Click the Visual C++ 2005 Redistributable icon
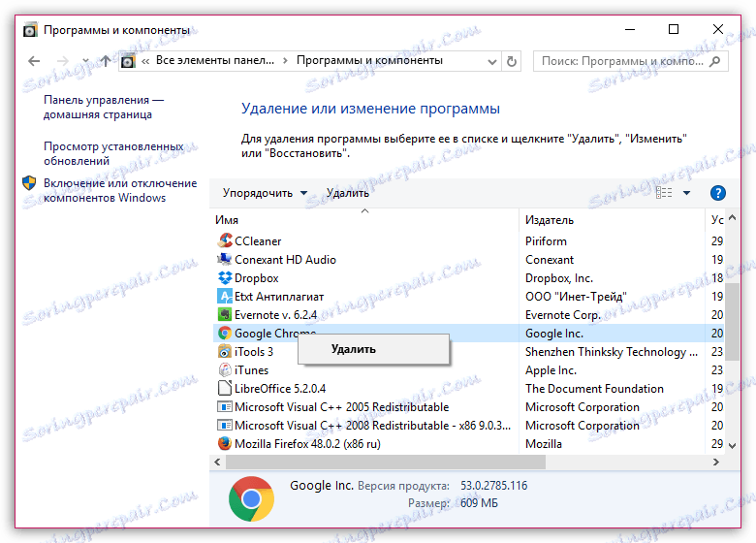Viewport: 756px width, 543px height. (x=225, y=406)
